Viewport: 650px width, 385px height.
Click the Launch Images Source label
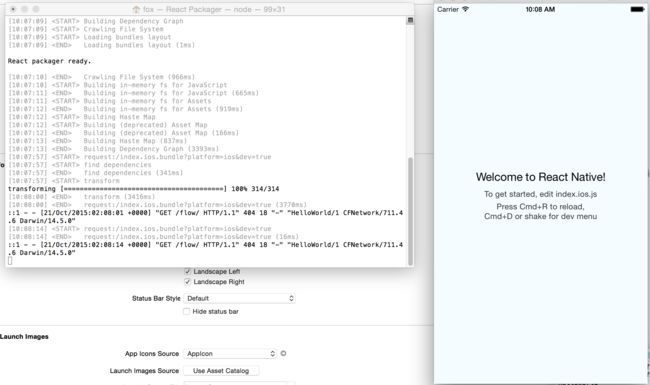click(x=144, y=370)
